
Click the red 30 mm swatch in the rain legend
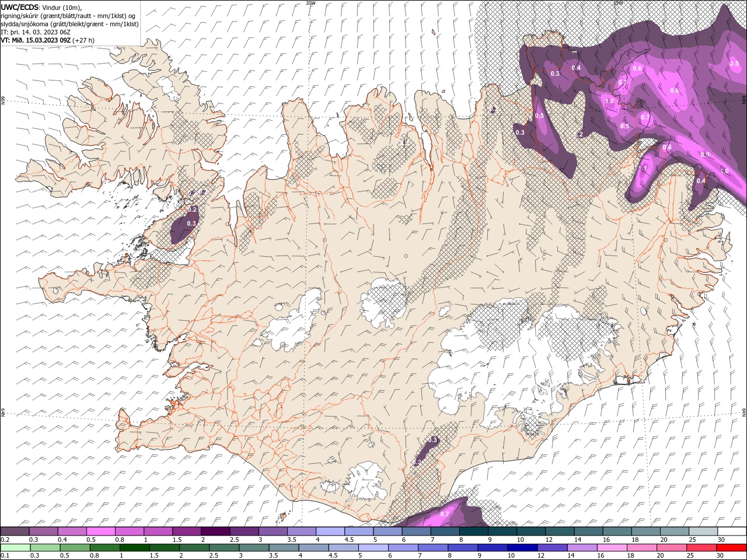pyautogui.click(x=731, y=548)
